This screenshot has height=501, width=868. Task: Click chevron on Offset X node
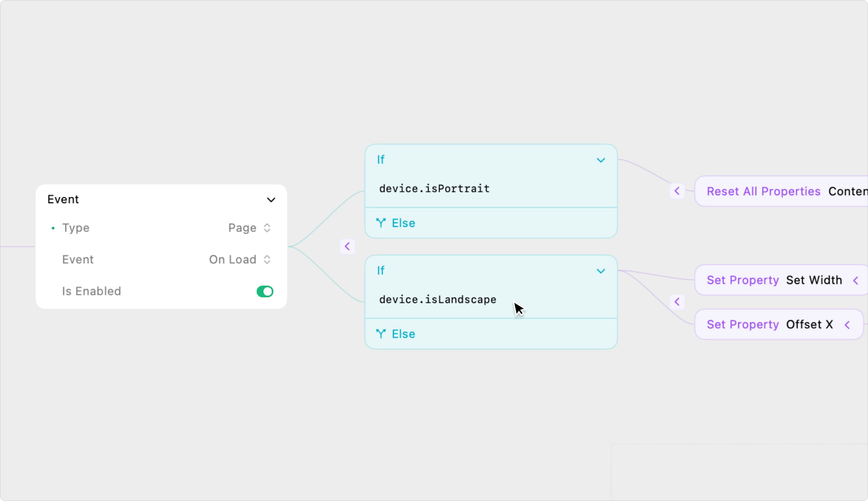[x=847, y=325]
